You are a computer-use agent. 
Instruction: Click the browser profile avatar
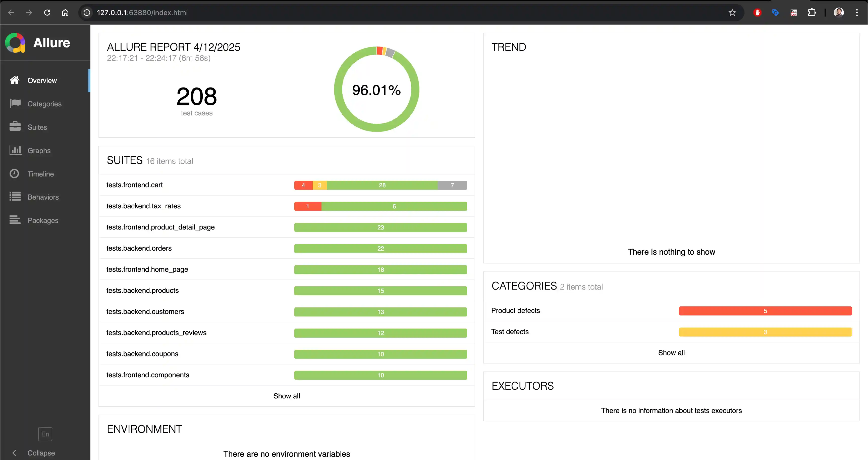pos(839,13)
